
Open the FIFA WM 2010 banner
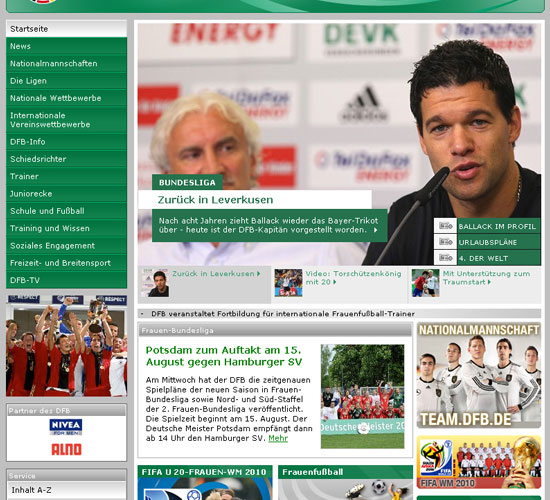[x=479, y=462]
